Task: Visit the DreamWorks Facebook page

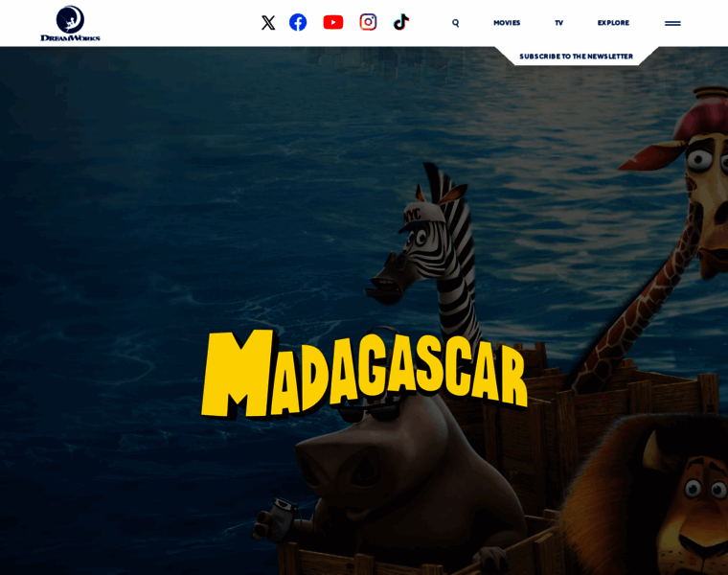Action: [298, 22]
